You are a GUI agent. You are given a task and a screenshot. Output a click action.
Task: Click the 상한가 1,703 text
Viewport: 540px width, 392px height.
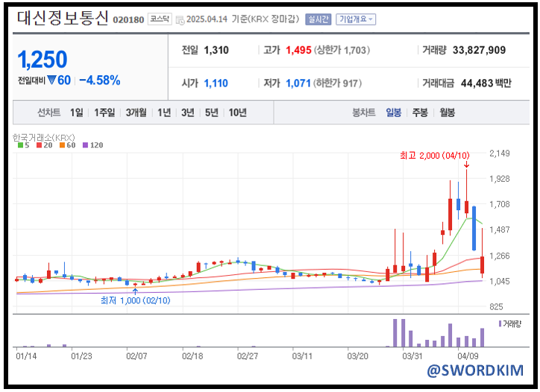[342, 50]
